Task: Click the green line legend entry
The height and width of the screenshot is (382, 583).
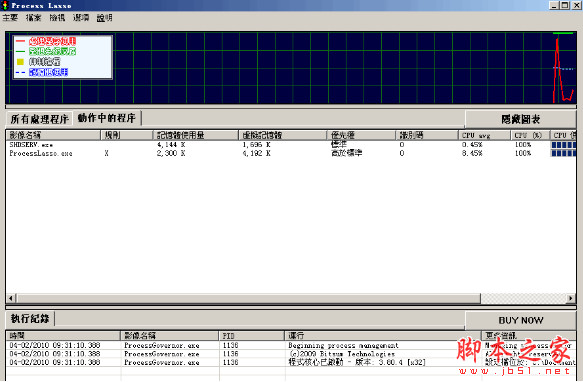Action: coord(46,51)
